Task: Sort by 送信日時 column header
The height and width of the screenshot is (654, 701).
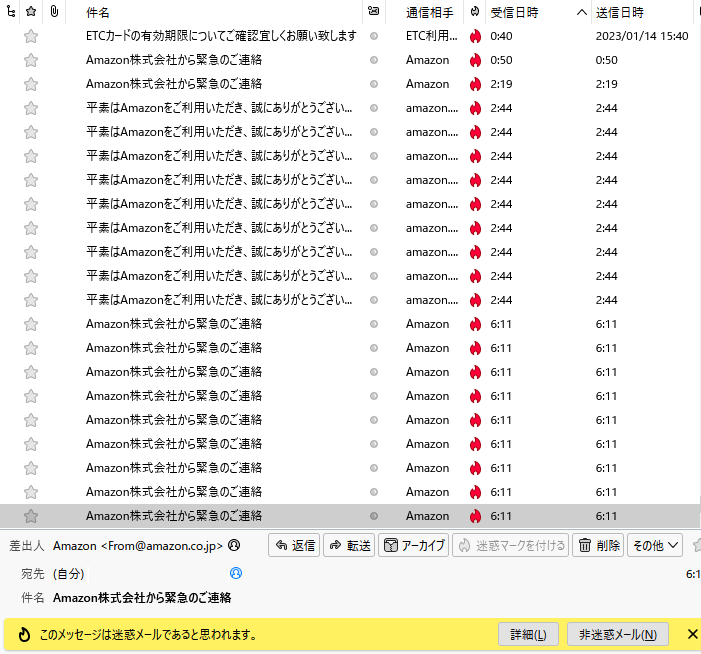Action: pyautogui.click(x=619, y=13)
